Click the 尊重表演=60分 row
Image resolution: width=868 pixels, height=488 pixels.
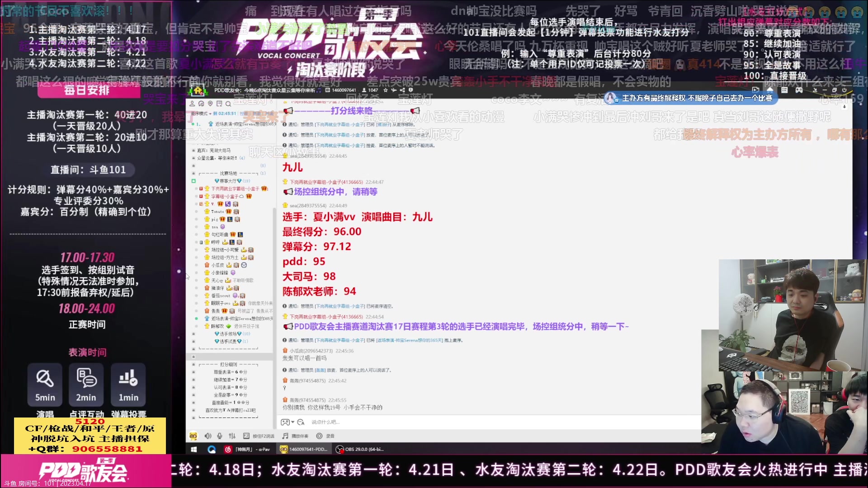[231, 372]
